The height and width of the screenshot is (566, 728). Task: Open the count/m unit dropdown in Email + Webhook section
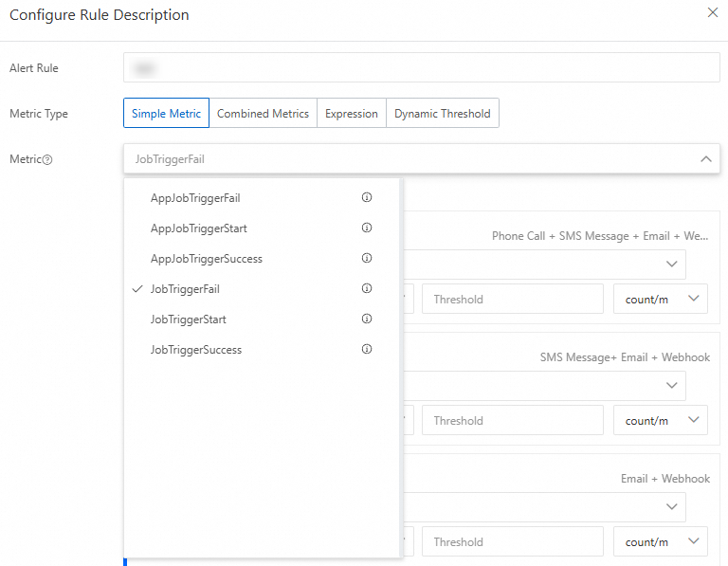click(x=661, y=542)
